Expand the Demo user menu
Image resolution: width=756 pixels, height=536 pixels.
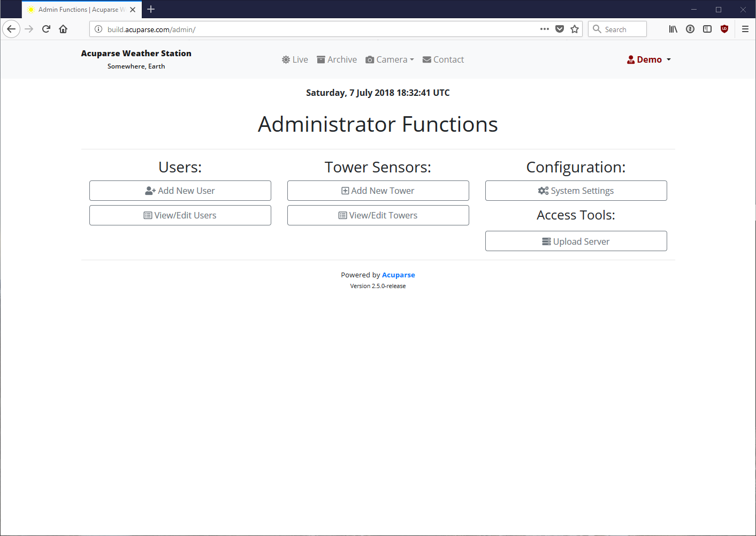point(649,59)
